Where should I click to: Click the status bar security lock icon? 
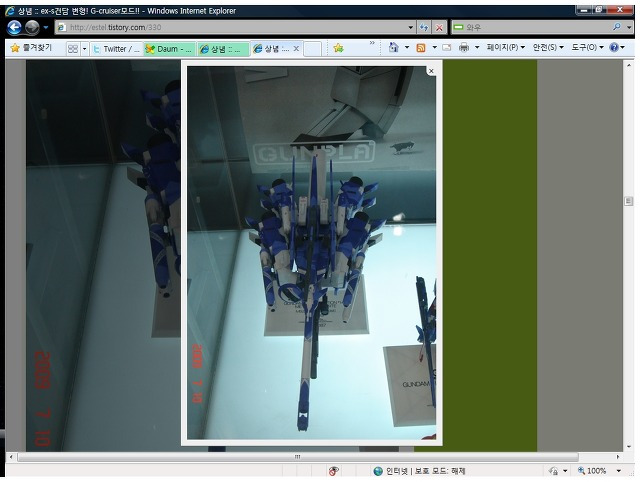(553, 471)
